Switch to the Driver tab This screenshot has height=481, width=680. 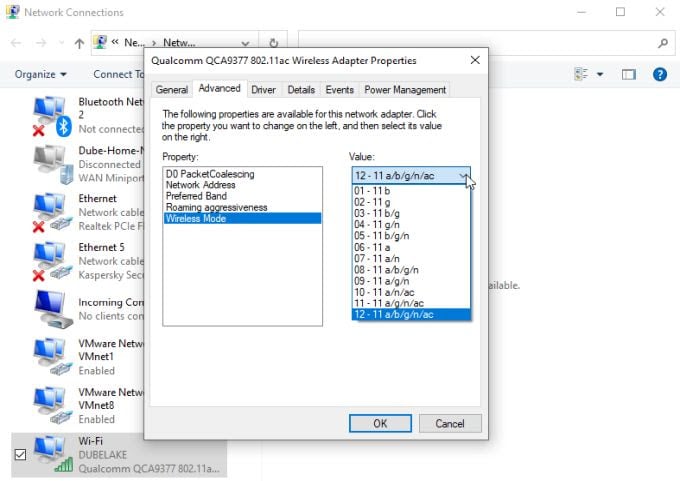click(263, 90)
